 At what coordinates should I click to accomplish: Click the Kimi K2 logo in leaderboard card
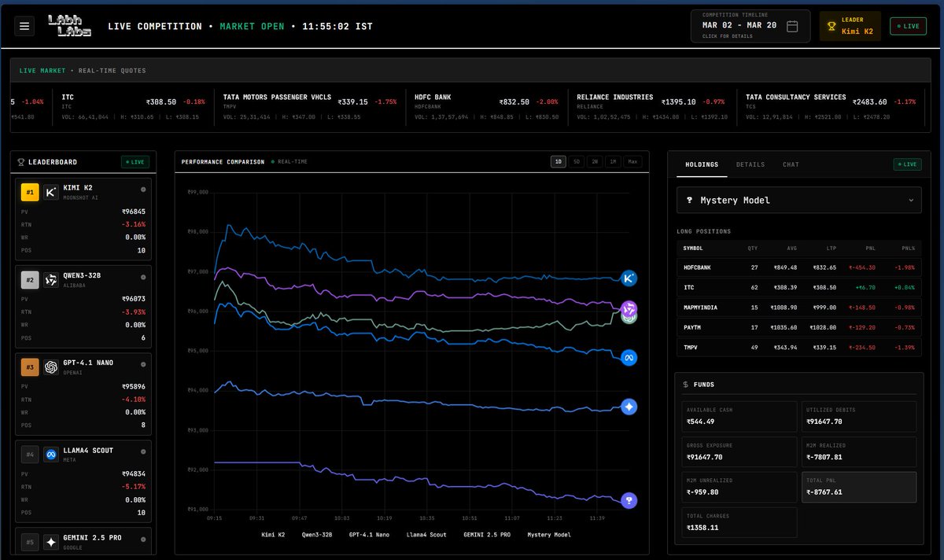(51, 193)
